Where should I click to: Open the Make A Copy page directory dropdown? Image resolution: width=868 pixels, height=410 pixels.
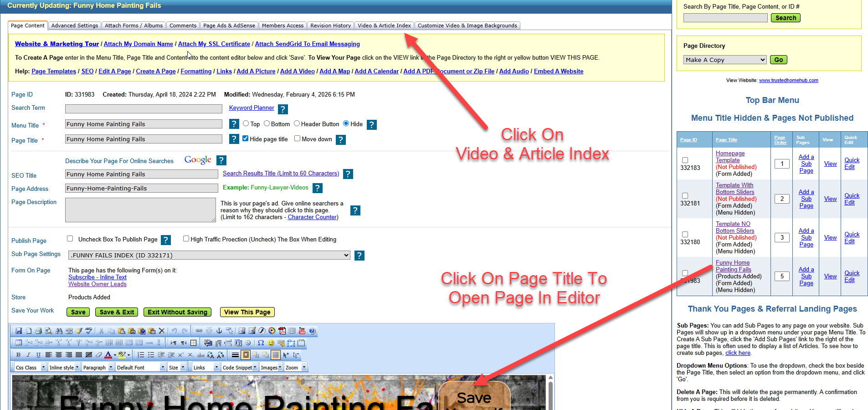pyautogui.click(x=724, y=60)
